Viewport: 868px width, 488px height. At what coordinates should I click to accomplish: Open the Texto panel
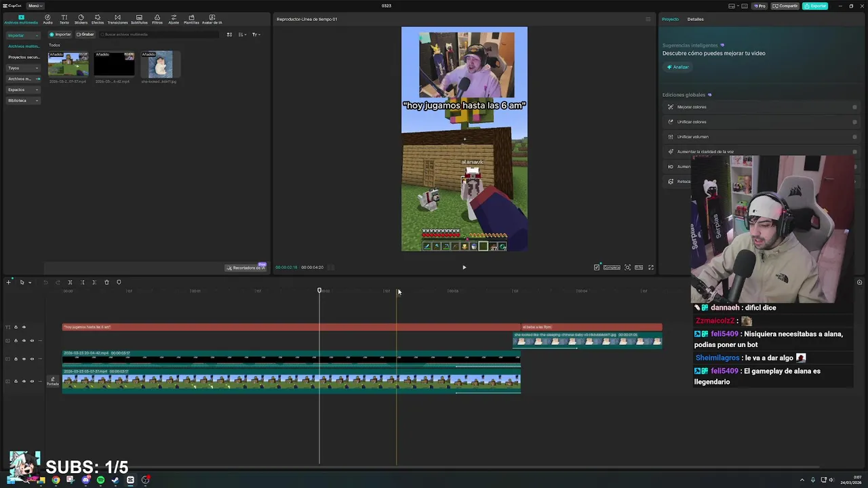tap(64, 19)
